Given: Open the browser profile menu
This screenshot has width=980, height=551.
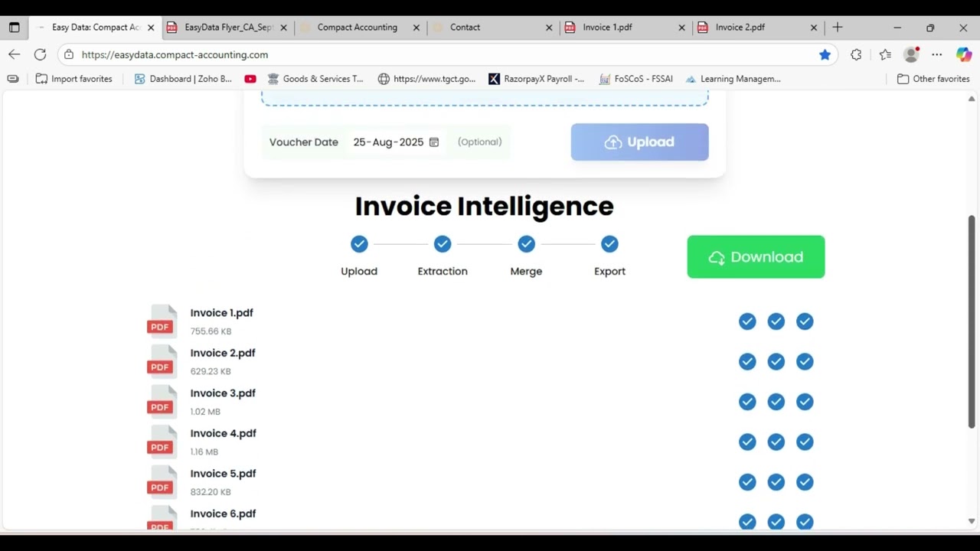Looking at the screenshot, I should coord(911,55).
